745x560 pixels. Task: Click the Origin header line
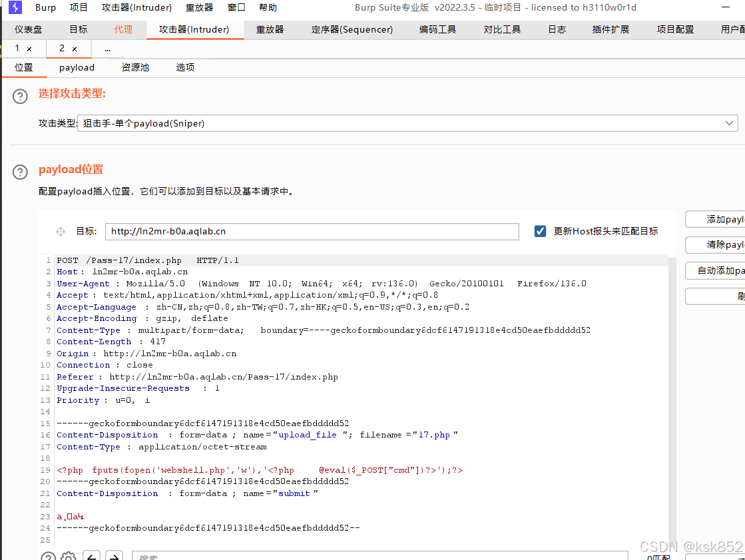point(146,354)
